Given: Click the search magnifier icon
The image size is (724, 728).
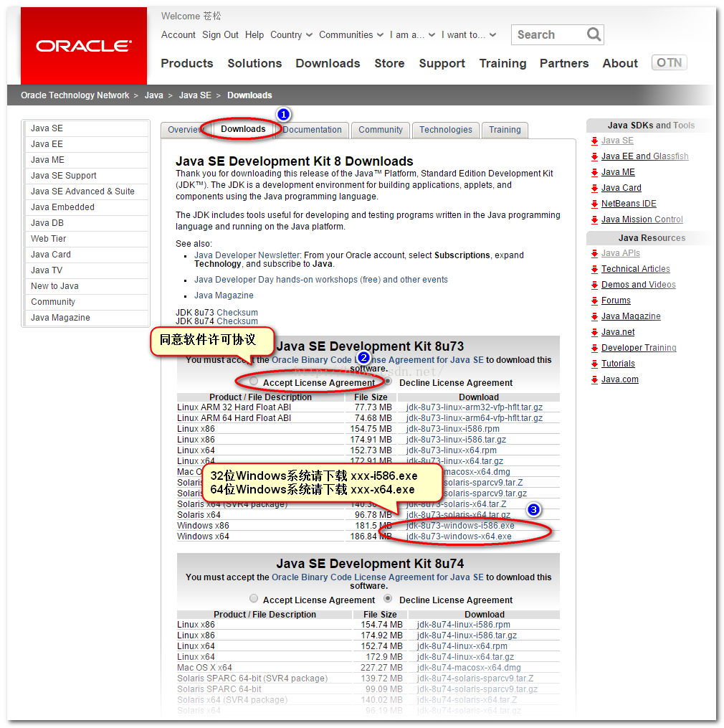Looking at the screenshot, I should pos(594,34).
